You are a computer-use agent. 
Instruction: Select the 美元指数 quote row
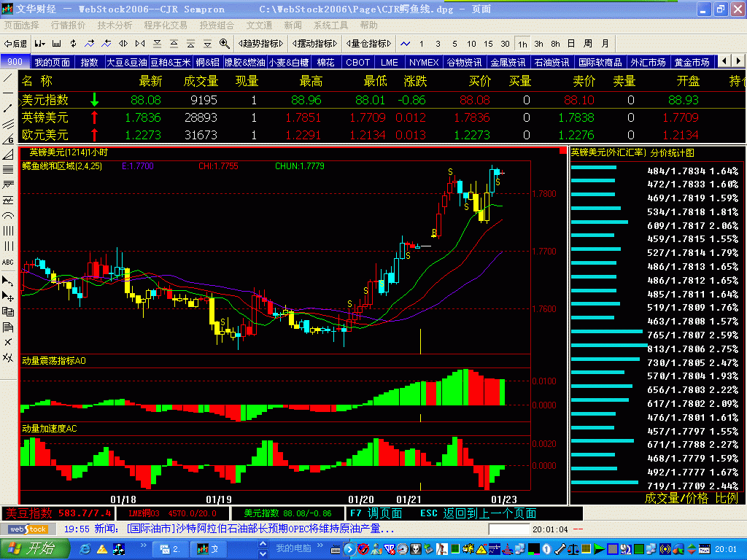point(381,100)
